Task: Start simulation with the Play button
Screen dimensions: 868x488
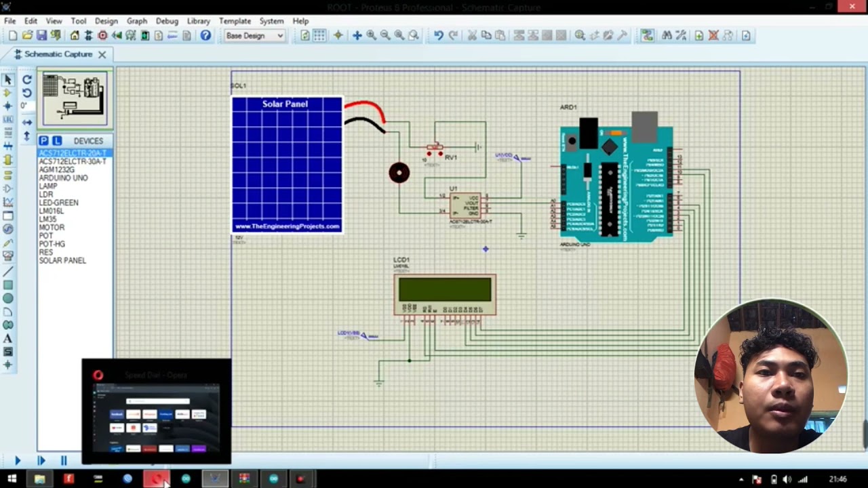Action: 18,461
